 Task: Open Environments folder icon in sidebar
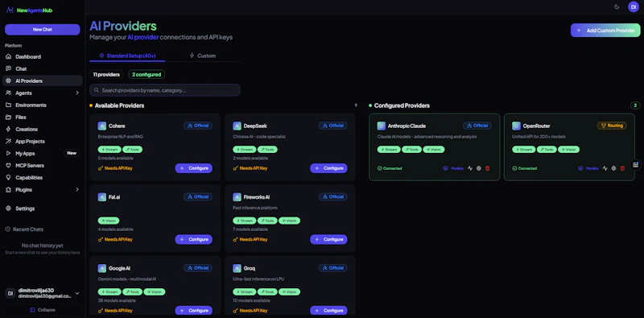tap(8, 105)
